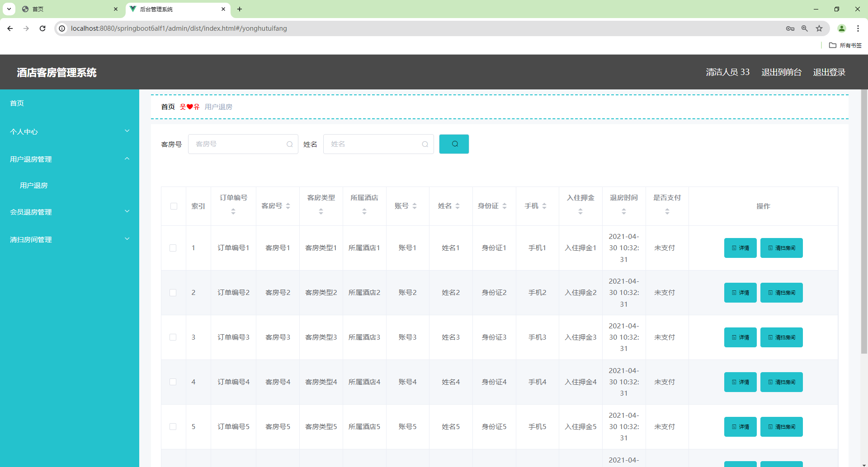Check the checkbox for row 3
The height and width of the screenshot is (467, 868).
click(173, 337)
